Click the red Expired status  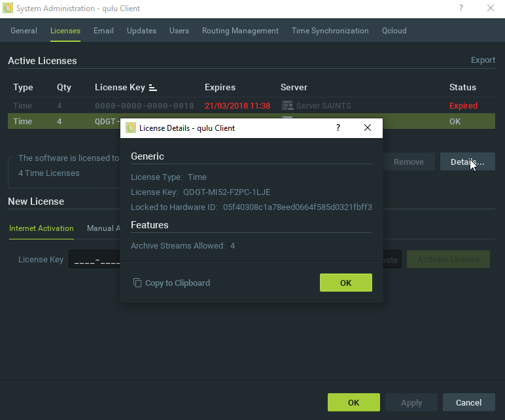463,105
